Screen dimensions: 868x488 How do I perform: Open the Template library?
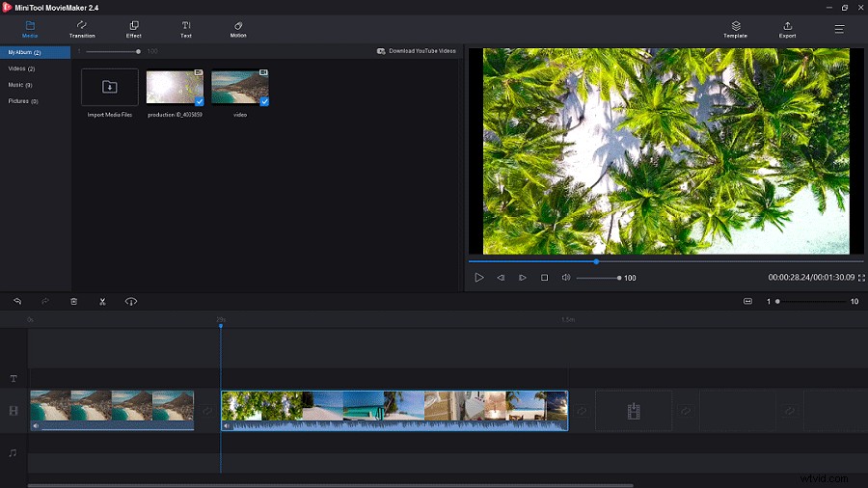(x=735, y=29)
